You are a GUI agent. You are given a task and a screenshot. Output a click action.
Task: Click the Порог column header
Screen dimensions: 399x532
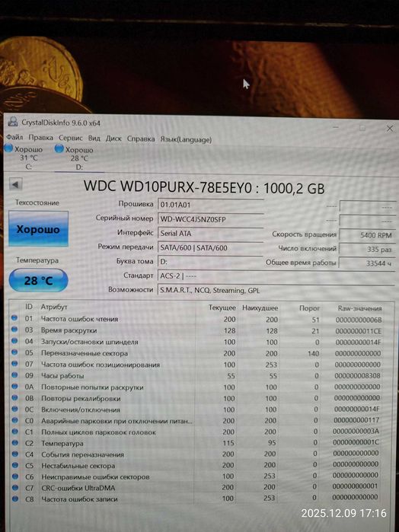tap(309, 308)
